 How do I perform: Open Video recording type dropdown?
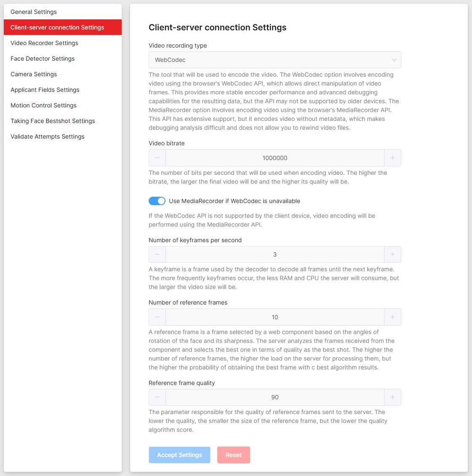click(275, 60)
